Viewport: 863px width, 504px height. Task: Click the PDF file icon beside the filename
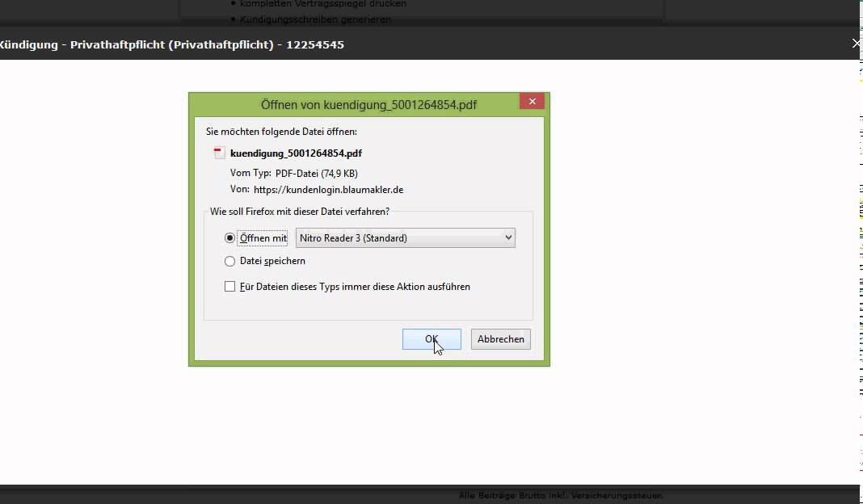pyautogui.click(x=219, y=153)
